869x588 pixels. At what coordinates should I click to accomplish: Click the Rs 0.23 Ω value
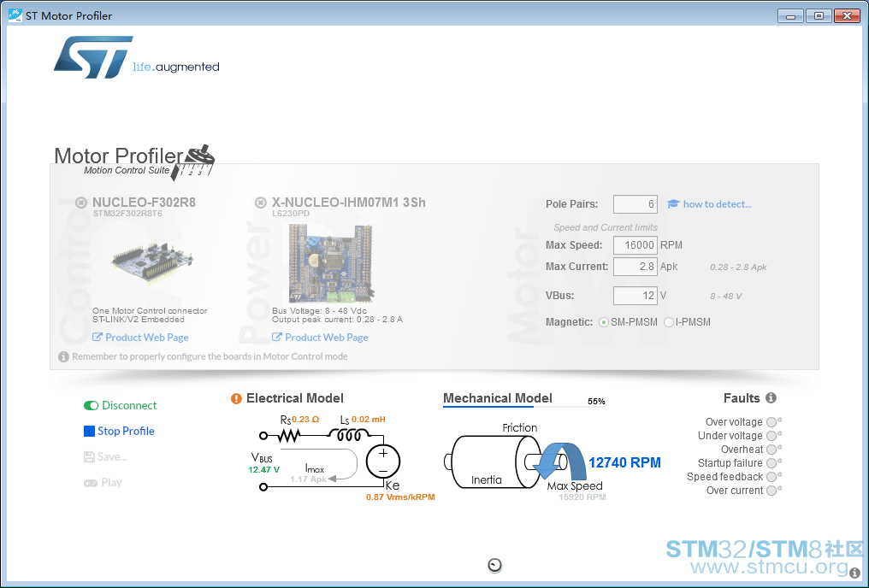(305, 419)
